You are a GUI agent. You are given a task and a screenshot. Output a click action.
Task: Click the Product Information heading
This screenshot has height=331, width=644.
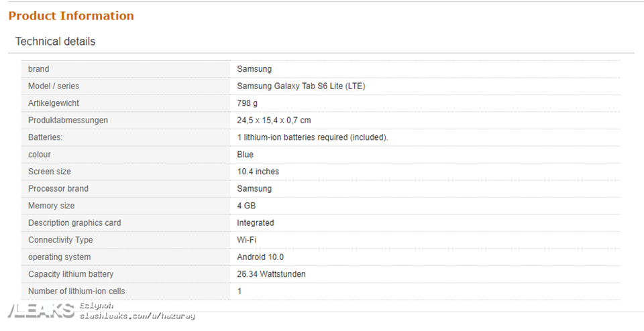[71, 16]
